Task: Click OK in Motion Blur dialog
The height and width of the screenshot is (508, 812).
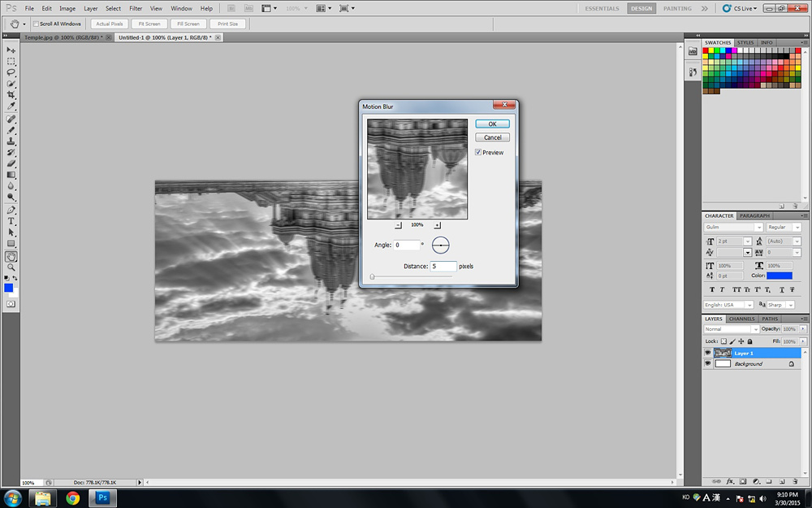Action: pos(492,124)
